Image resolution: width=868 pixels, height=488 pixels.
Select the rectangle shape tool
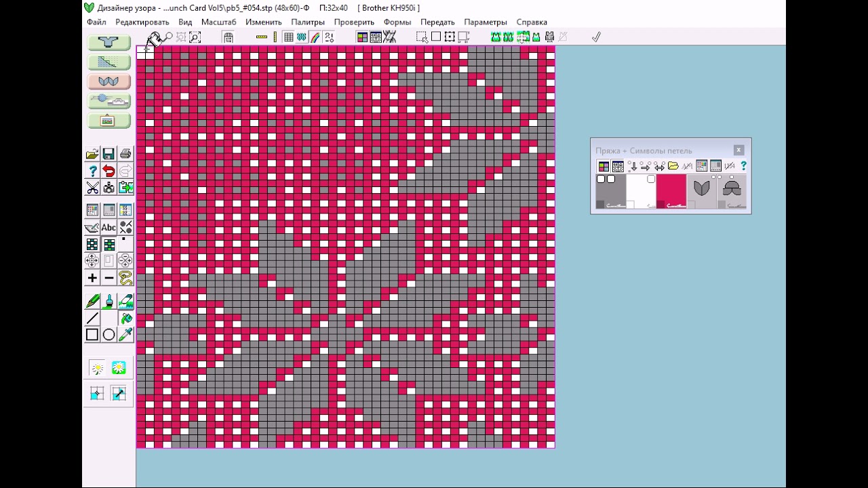(x=92, y=334)
